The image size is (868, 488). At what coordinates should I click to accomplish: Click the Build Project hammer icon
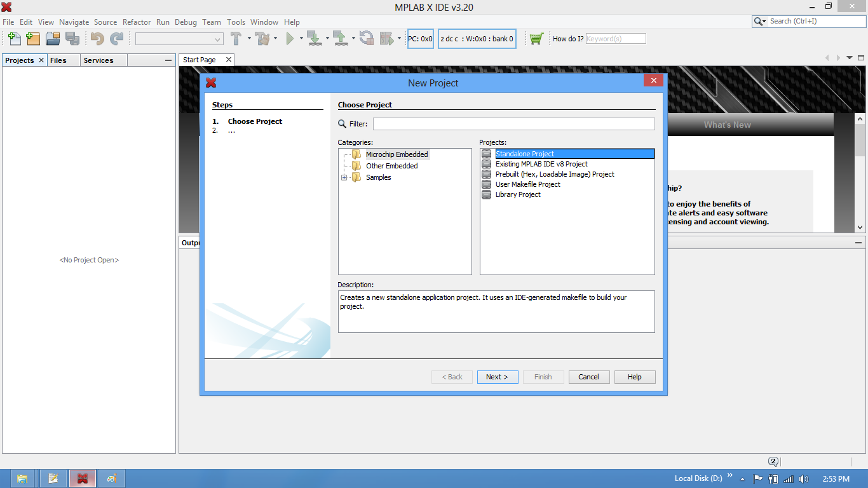[x=236, y=39]
